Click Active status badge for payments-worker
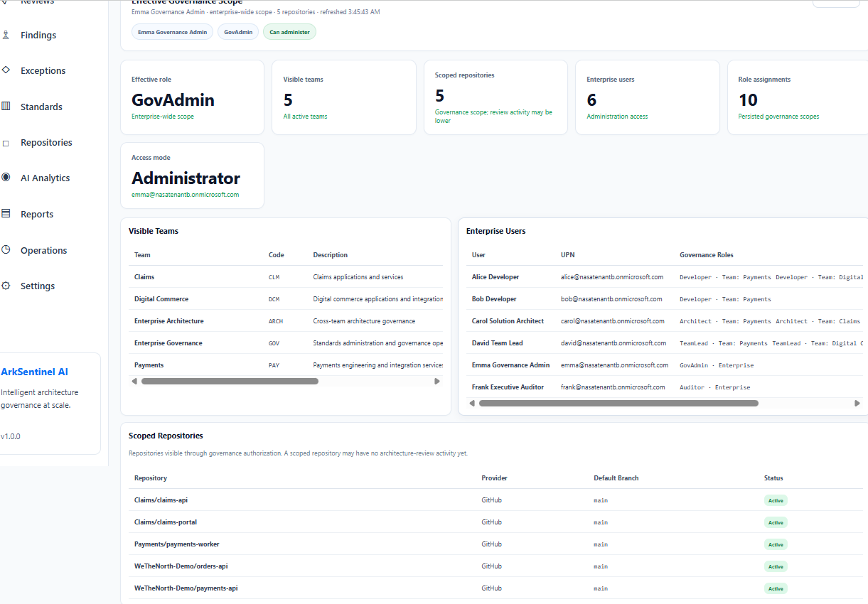 (x=776, y=544)
